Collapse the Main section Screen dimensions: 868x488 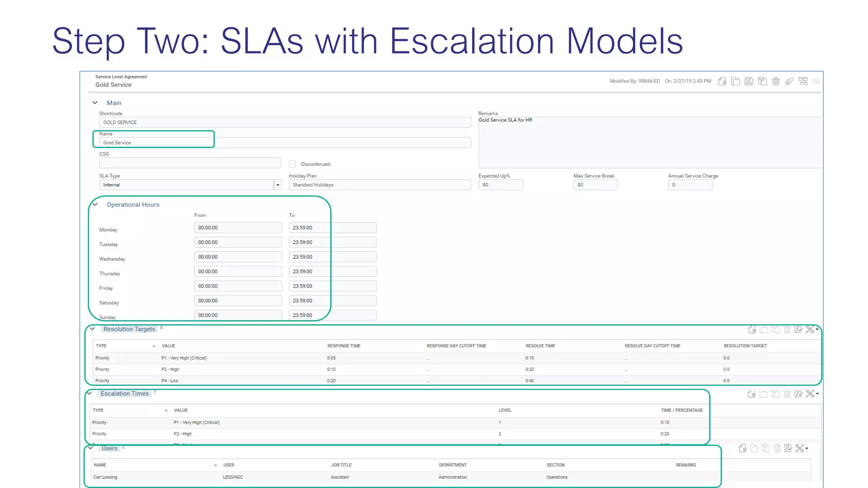click(95, 103)
